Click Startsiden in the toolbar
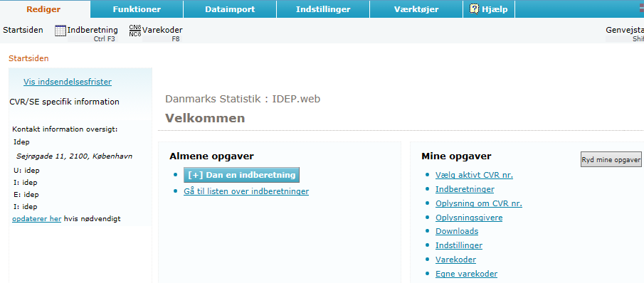644x283 pixels. 23,30
